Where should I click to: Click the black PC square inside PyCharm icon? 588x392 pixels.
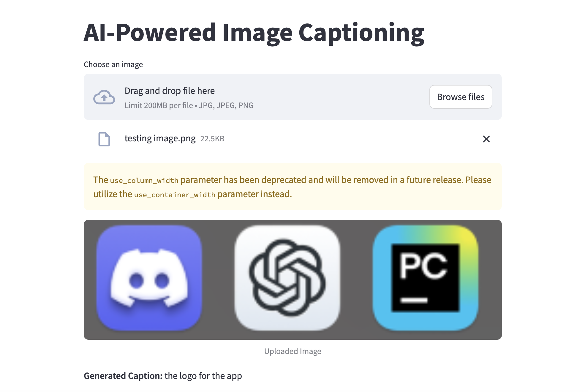[x=425, y=278]
